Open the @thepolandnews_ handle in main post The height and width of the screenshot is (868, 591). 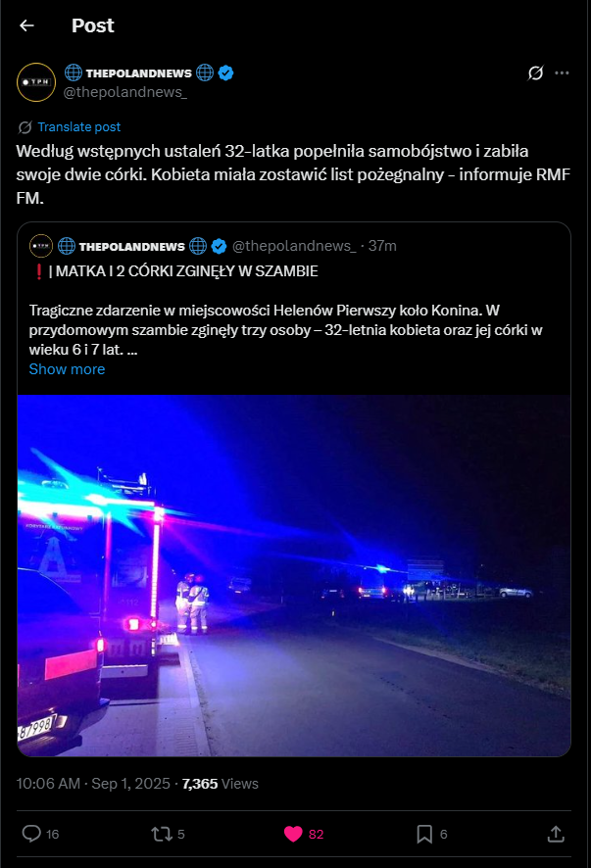[125, 92]
